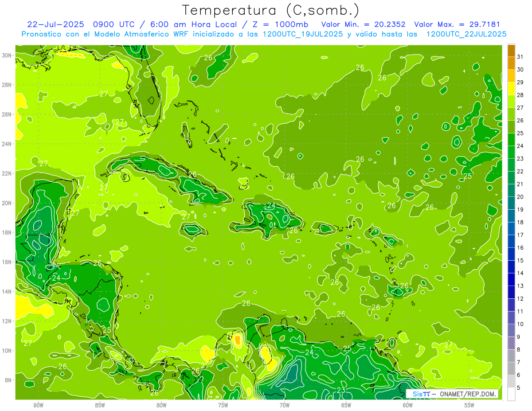Click color scale label '19'
The height and width of the screenshot is (411, 532).
coord(520,209)
